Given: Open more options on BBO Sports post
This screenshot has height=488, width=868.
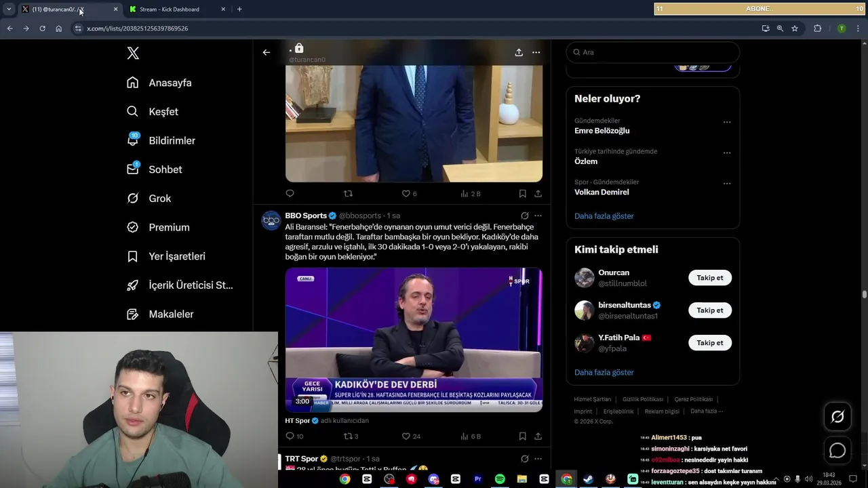Looking at the screenshot, I should point(538,216).
